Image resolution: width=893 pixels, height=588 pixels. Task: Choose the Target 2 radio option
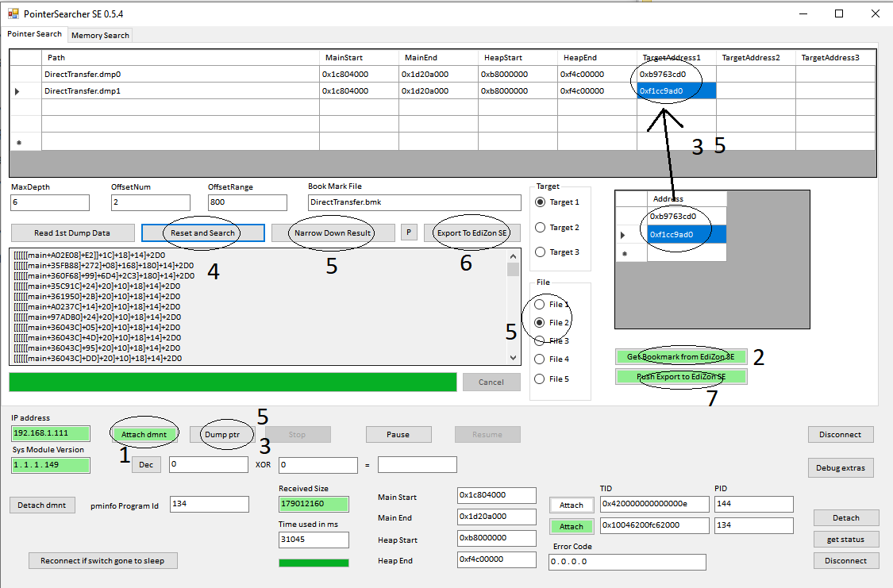541,228
